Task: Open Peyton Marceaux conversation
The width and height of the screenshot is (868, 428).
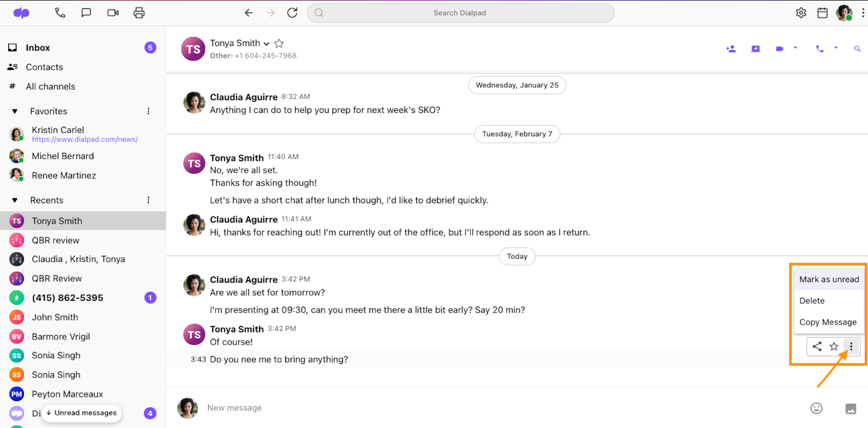Action: point(67,394)
